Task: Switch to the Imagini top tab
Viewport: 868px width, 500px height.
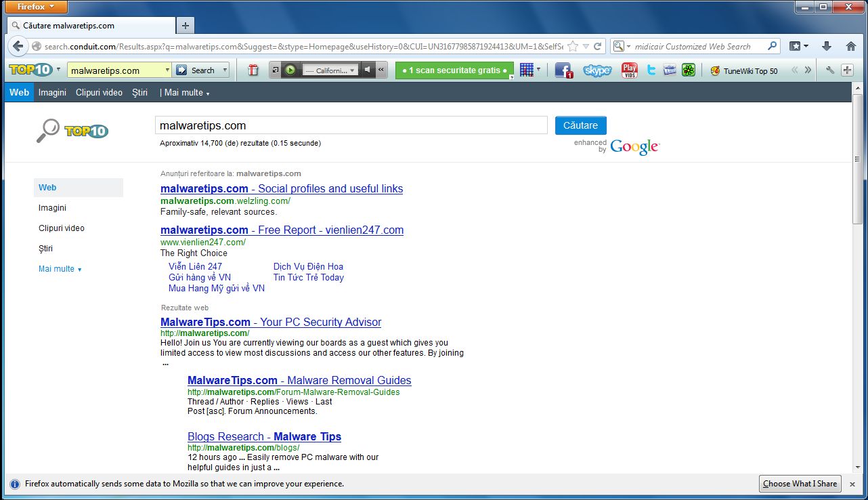Action: (x=52, y=92)
